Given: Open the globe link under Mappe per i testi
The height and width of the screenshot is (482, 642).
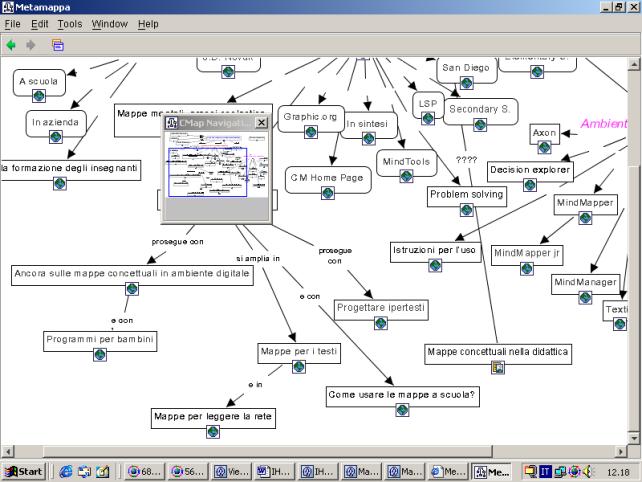Looking at the screenshot, I should pos(299,367).
